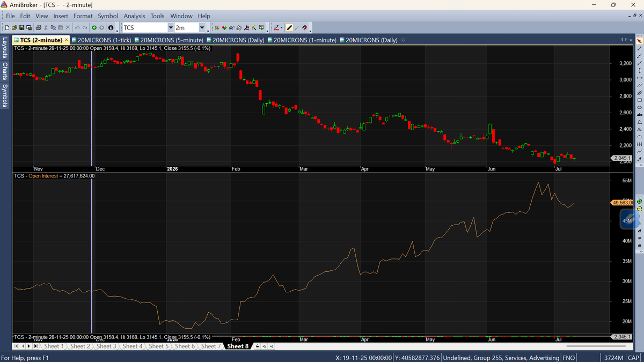Select the Arrow drawing tool
Image resolution: width=644 pixels, height=362 pixels.
pyautogui.click(x=639, y=158)
